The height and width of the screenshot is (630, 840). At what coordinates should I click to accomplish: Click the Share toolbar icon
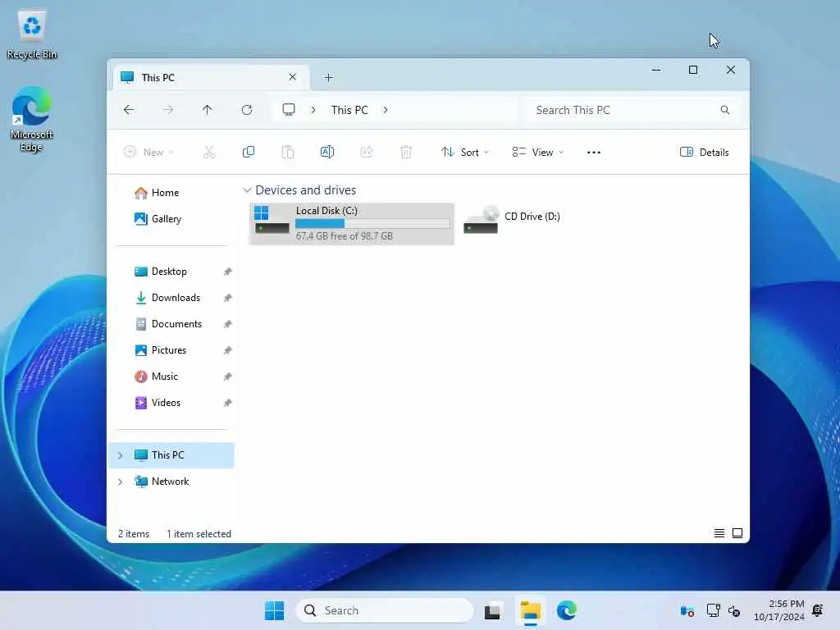(x=367, y=152)
